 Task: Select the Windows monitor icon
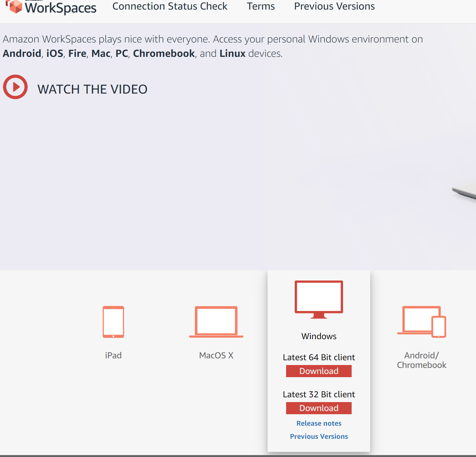tap(319, 300)
